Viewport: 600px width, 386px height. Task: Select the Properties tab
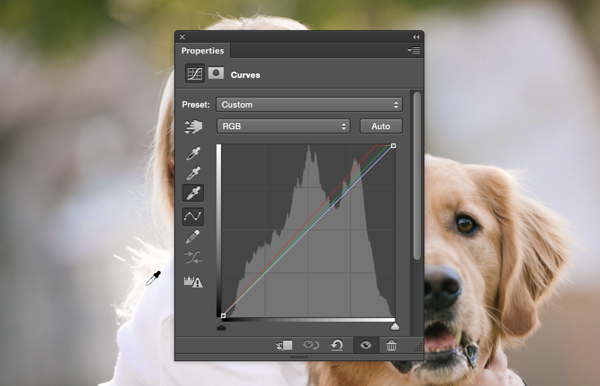(203, 50)
